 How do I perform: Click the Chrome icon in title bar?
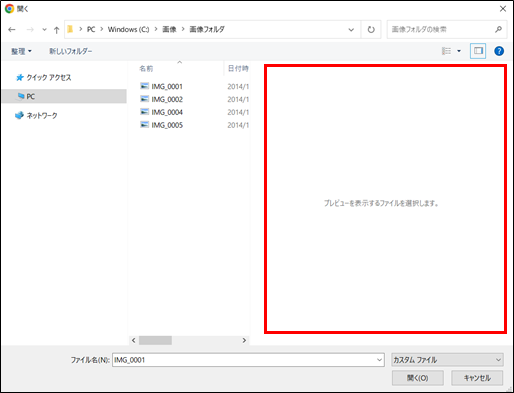click(9, 9)
